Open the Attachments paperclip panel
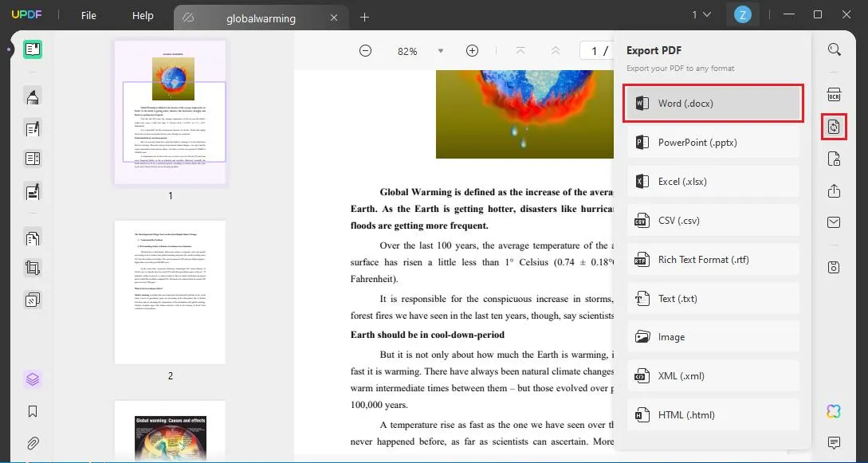The width and height of the screenshot is (868, 463). tap(33, 444)
